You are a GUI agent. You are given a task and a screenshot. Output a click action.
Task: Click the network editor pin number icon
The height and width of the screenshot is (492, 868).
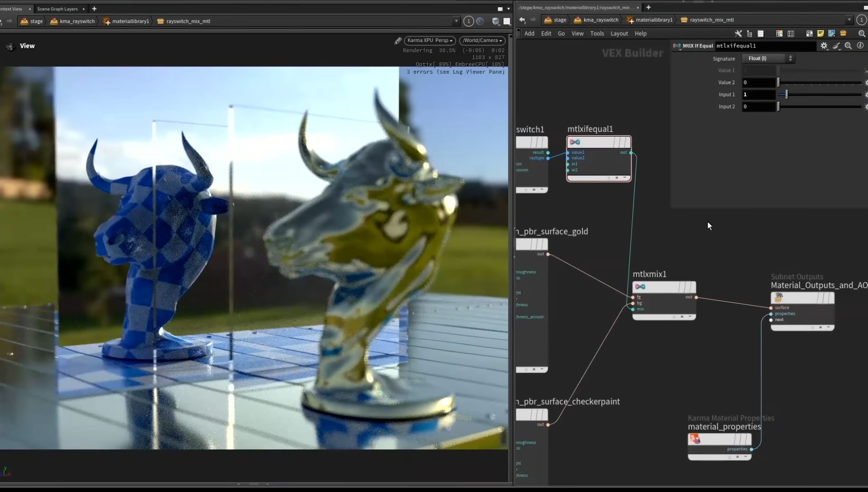point(861,19)
